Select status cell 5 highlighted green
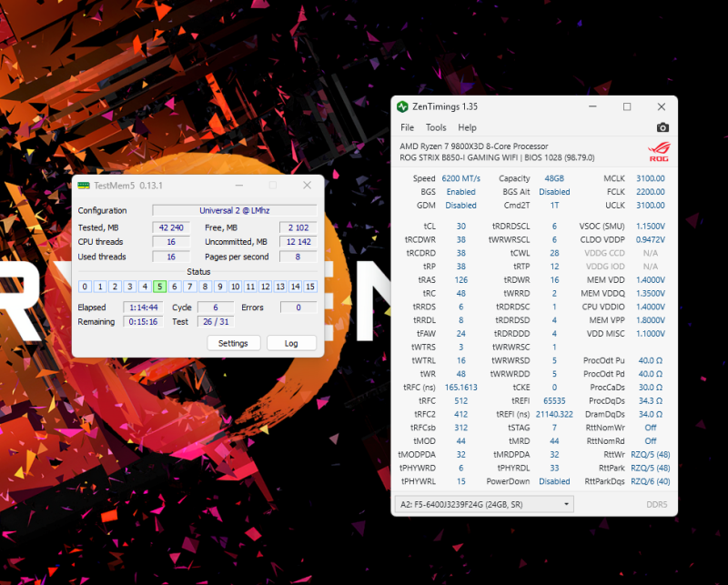Viewport: 728px width, 585px height. 160,287
